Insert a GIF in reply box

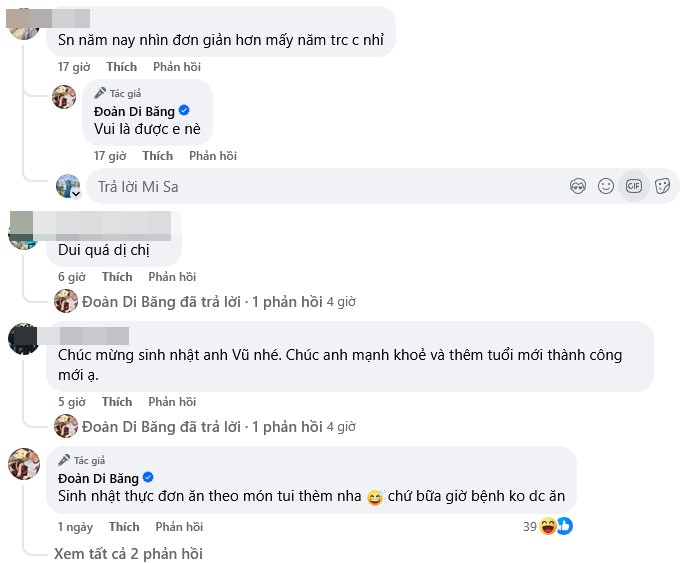pos(633,186)
